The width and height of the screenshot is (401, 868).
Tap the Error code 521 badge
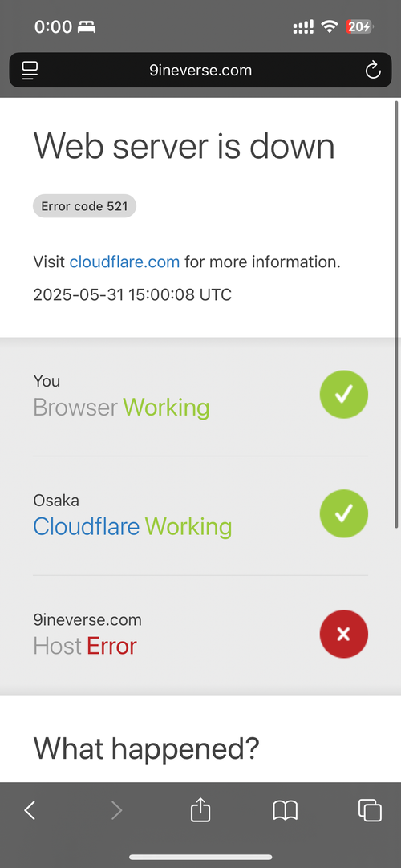pos(85,206)
